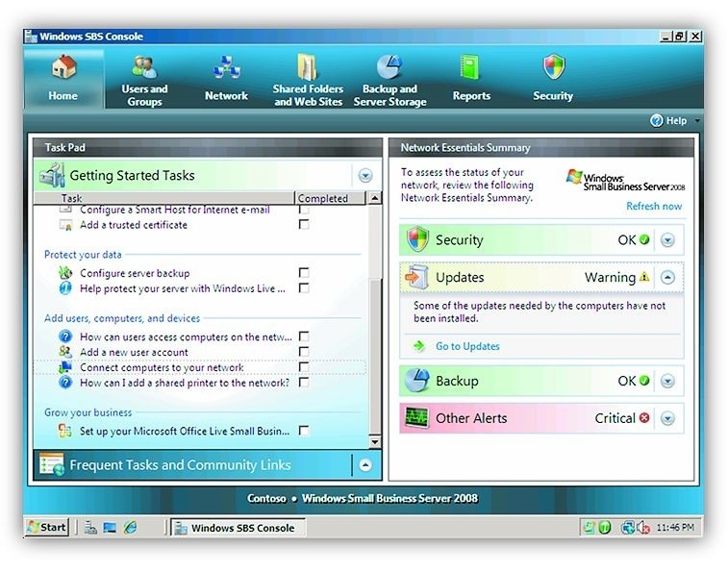Screen dimensions: 728x572
Task: Click the Other Alerts monitor icon
Action: pos(416,418)
